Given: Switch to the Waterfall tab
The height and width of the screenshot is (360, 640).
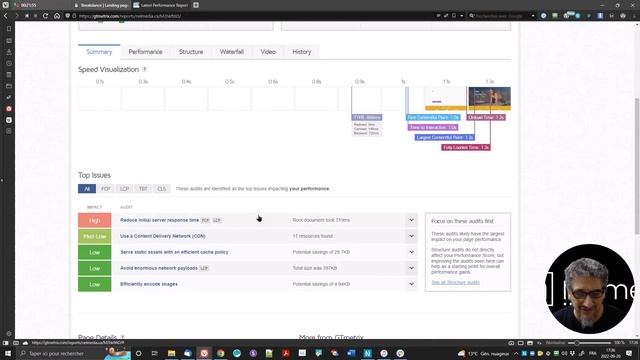Looking at the screenshot, I should (x=232, y=52).
